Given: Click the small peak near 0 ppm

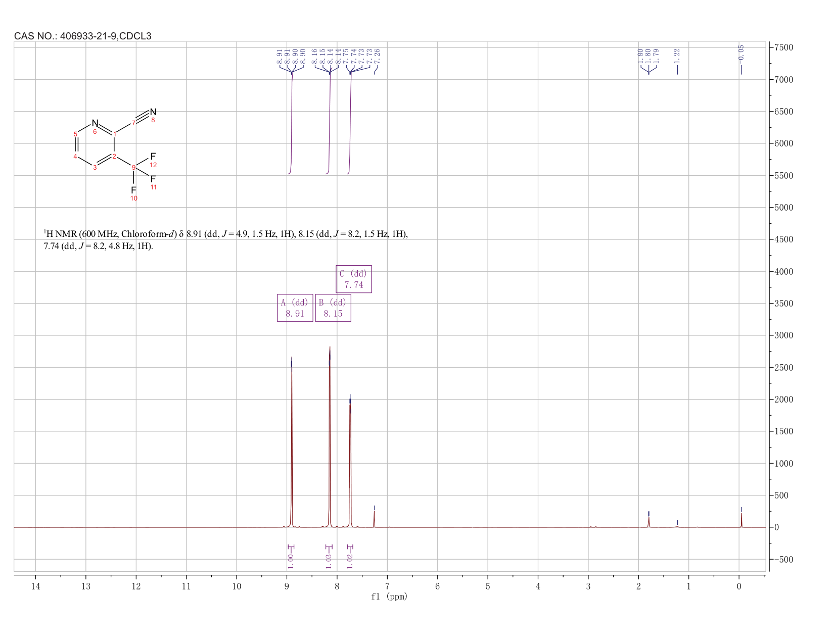Looking at the screenshot, I should point(742,520).
